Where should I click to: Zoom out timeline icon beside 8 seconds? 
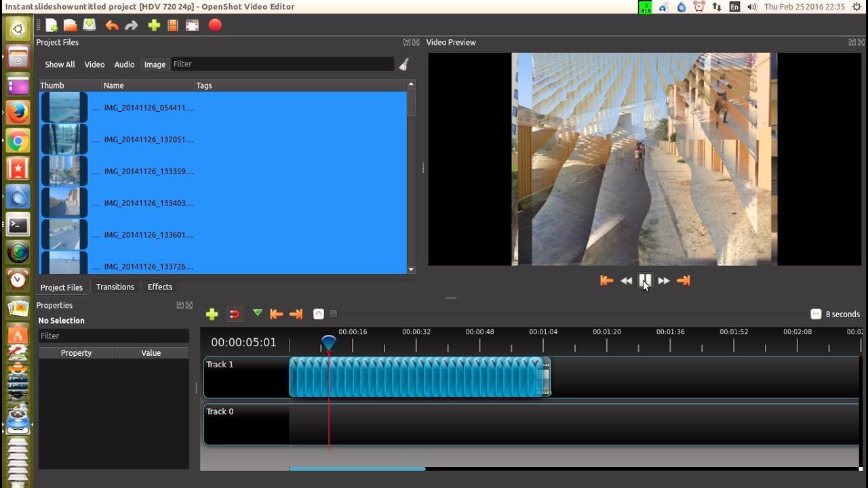pyautogui.click(x=816, y=314)
